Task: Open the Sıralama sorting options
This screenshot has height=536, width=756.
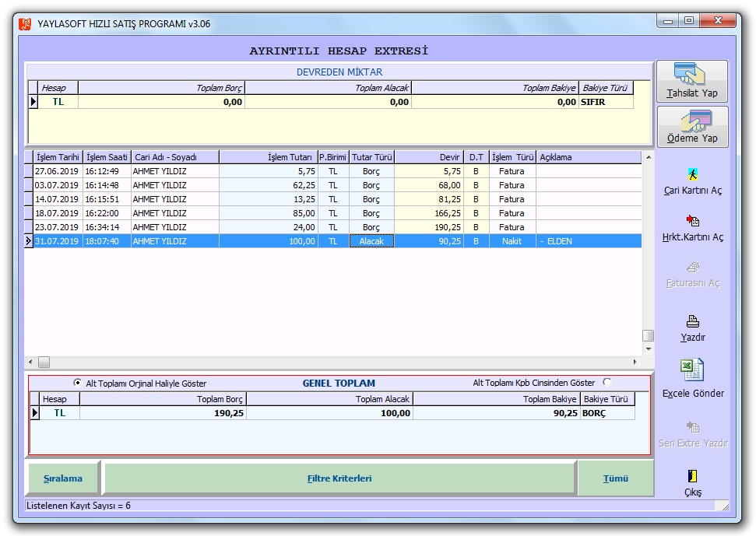Action: (63, 478)
